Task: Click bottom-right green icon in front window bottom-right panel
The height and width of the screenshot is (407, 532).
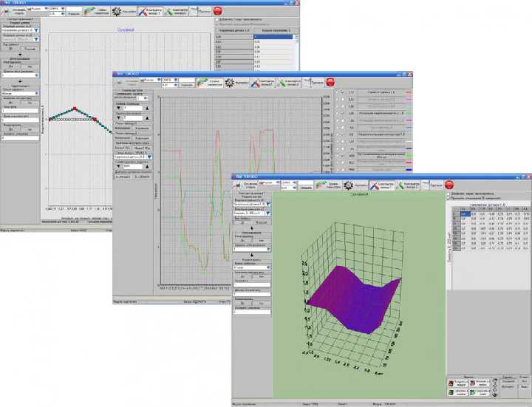Action: point(473,393)
